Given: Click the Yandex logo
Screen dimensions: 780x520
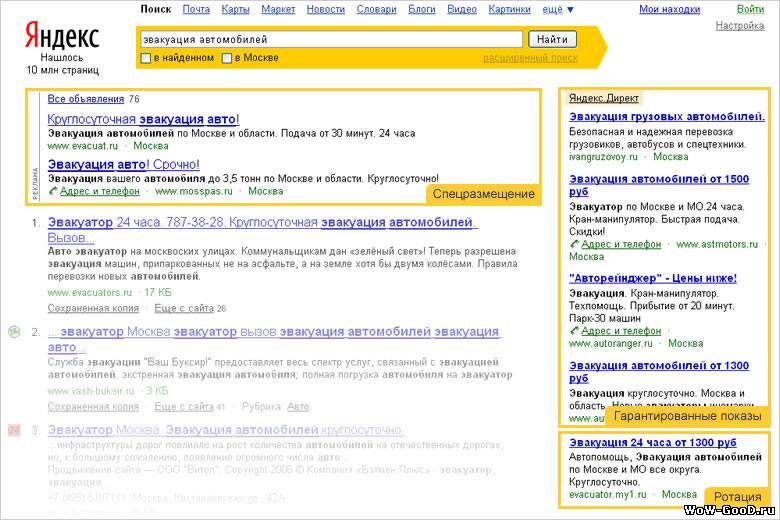Looking at the screenshot, I should (x=62, y=37).
